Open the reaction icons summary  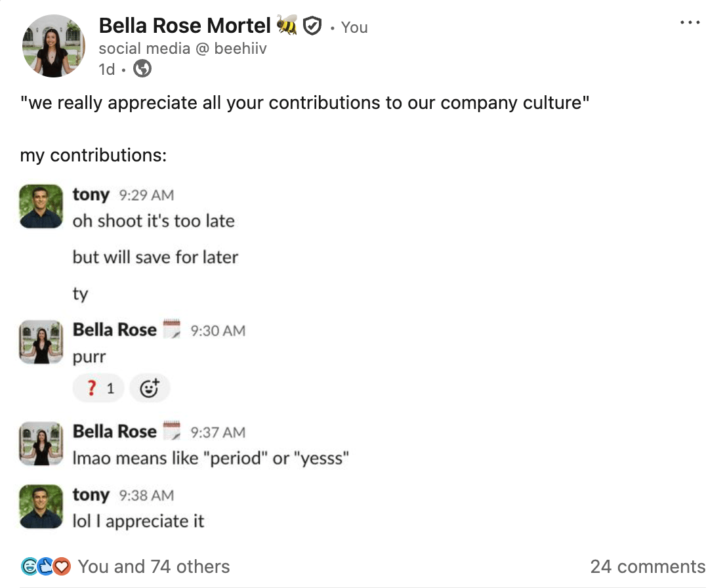[46, 566]
